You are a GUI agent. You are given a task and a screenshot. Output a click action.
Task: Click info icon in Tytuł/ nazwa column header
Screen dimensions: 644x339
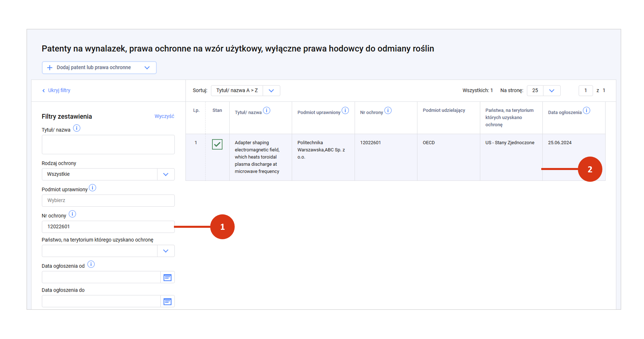[x=267, y=111]
